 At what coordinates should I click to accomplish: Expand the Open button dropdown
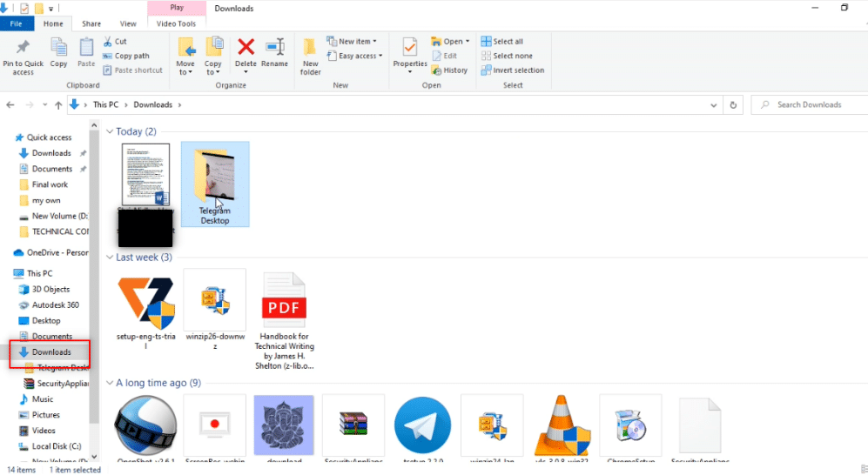click(x=468, y=42)
